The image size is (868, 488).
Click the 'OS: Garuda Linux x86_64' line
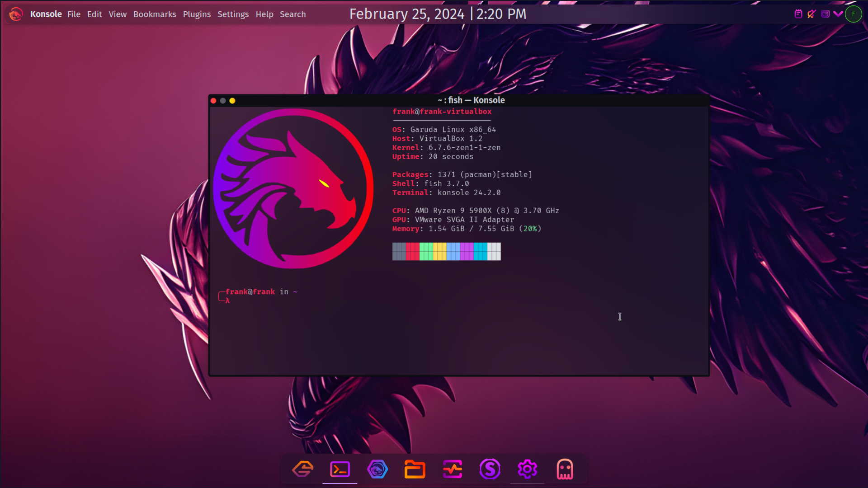pos(444,130)
